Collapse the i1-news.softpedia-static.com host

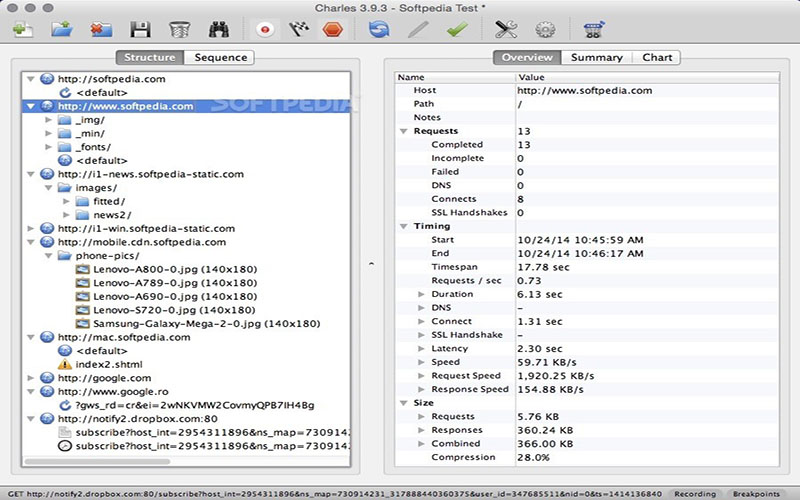(31, 174)
